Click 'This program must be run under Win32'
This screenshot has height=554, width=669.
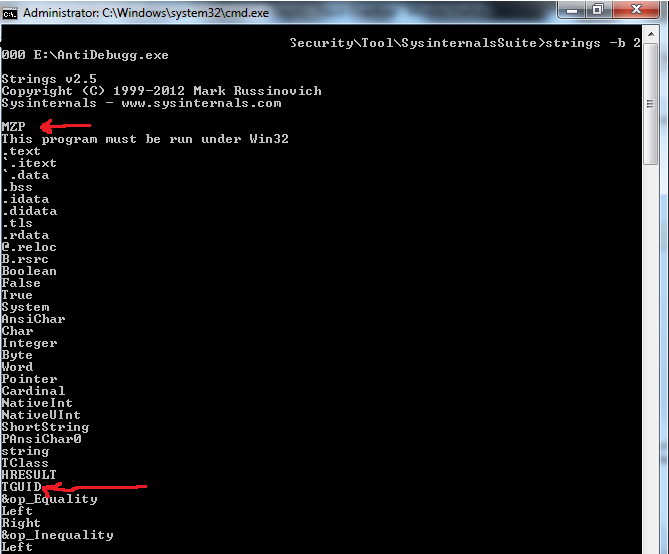point(145,139)
